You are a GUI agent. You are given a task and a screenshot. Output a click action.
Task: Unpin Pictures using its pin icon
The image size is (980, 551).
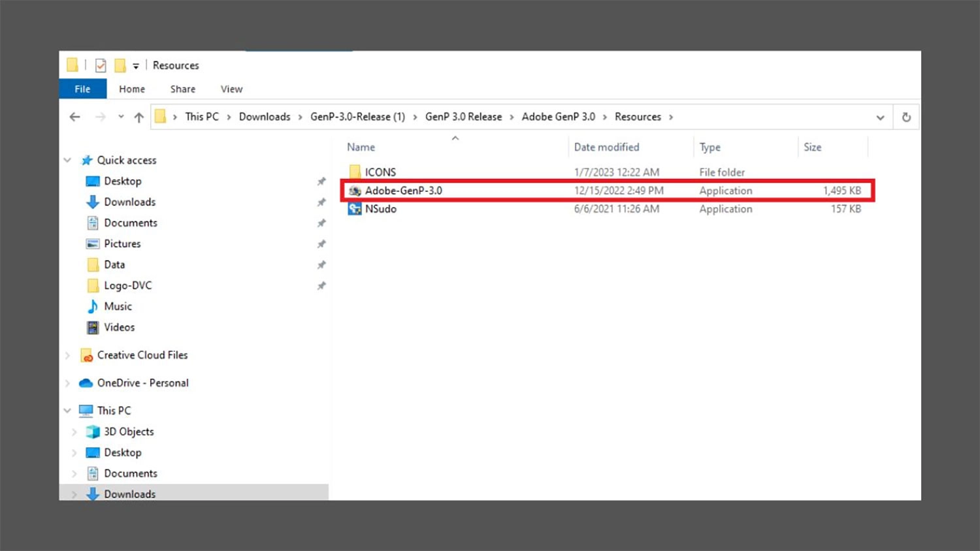pyautogui.click(x=321, y=244)
